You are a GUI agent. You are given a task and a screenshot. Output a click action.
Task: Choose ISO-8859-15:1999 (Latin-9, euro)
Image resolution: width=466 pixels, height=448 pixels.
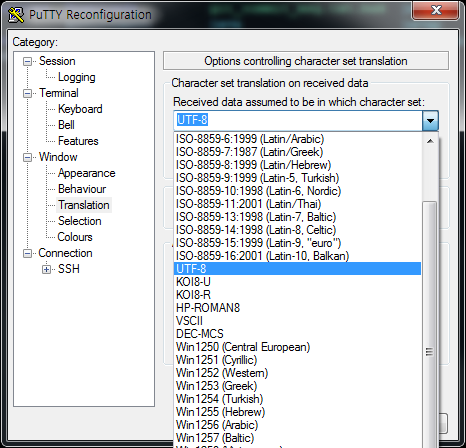pyautogui.click(x=297, y=243)
